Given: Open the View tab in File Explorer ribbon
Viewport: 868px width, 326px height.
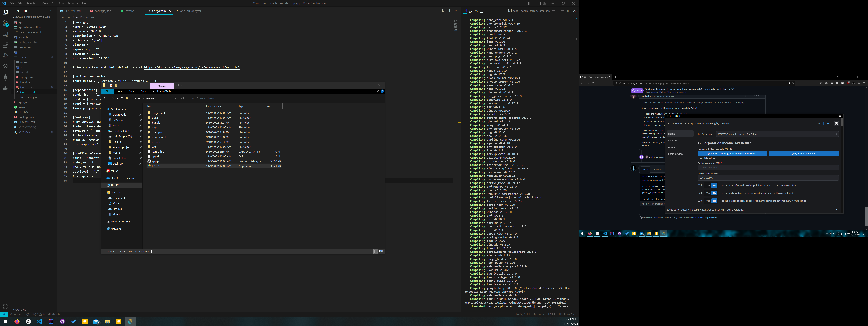Looking at the screenshot, I should tap(144, 91).
